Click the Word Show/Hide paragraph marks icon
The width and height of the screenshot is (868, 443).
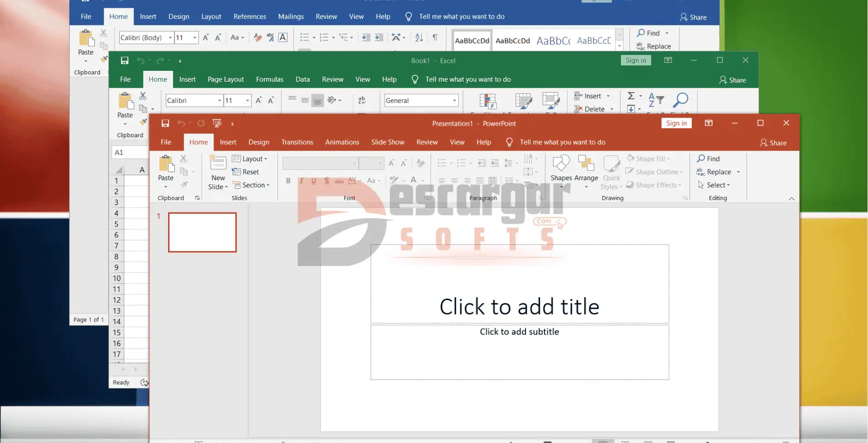pyautogui.click(x=435, y=37)
